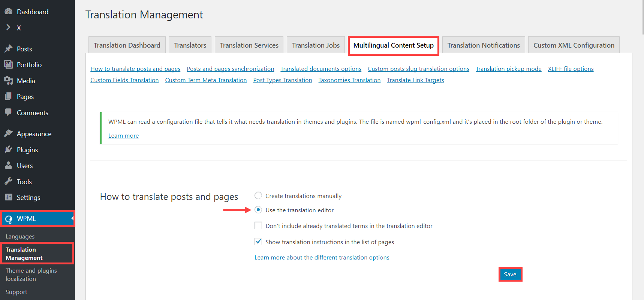Jump to Posts and pages synchronization

point(231,69)
